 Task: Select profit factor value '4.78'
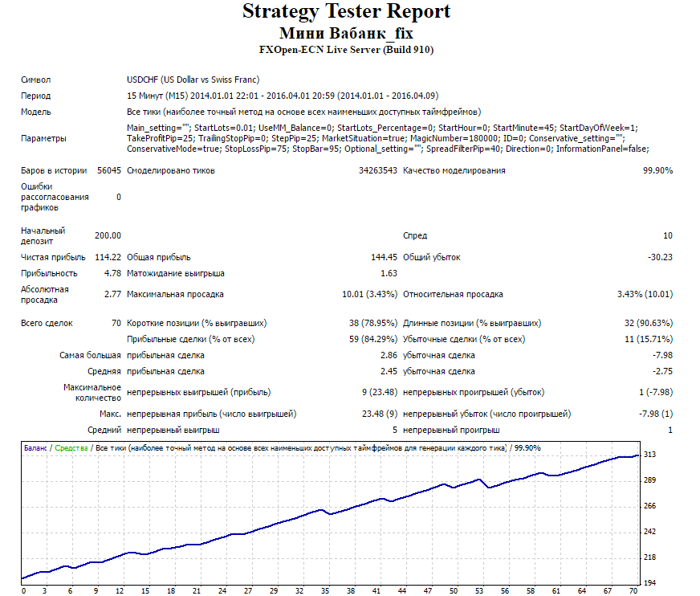tap(112, 273)
